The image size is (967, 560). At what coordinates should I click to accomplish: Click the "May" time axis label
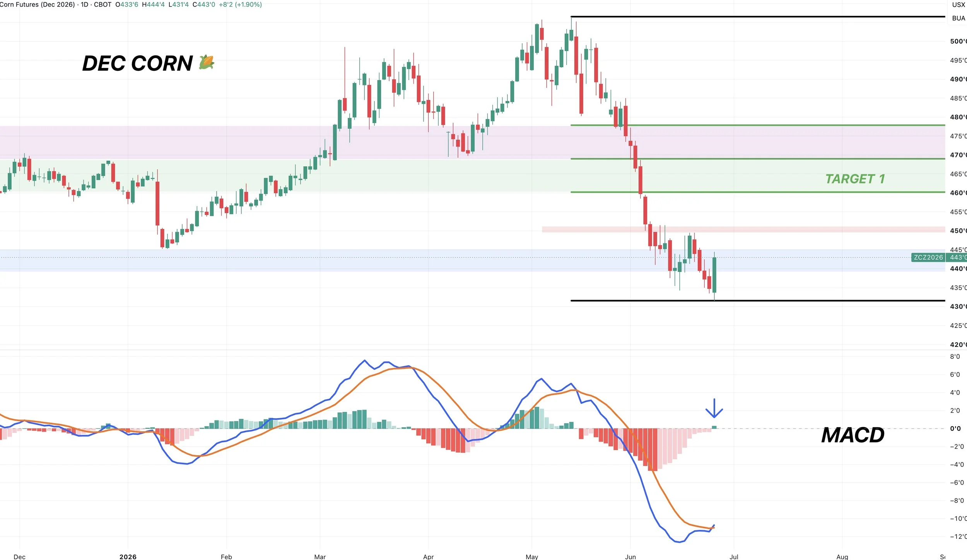532,557
